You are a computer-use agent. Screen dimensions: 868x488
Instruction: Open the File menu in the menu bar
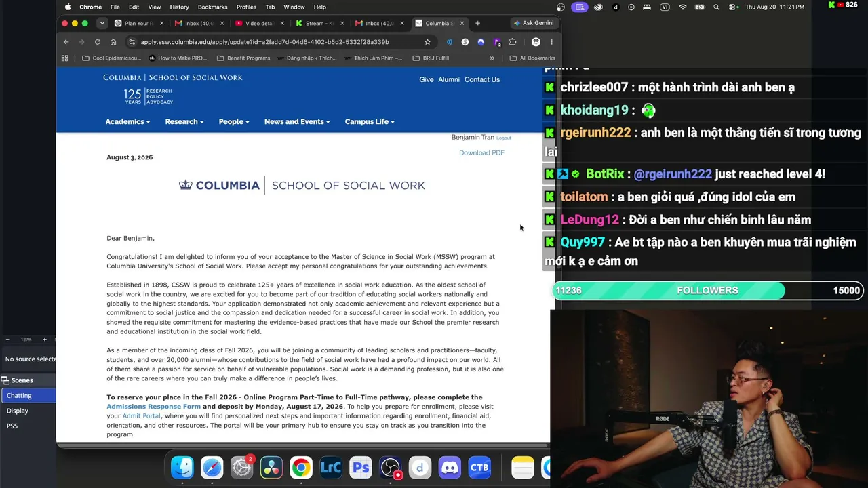click(115, 7)
